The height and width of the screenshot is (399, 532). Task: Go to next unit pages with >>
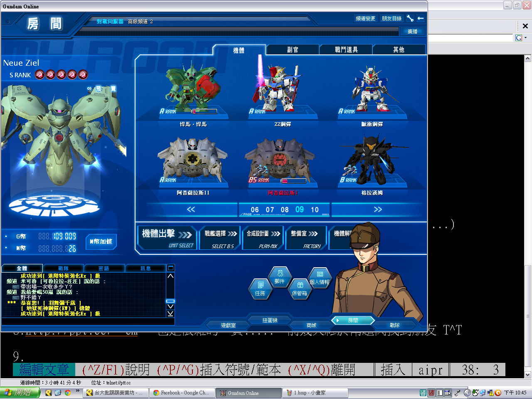[377, 209]
